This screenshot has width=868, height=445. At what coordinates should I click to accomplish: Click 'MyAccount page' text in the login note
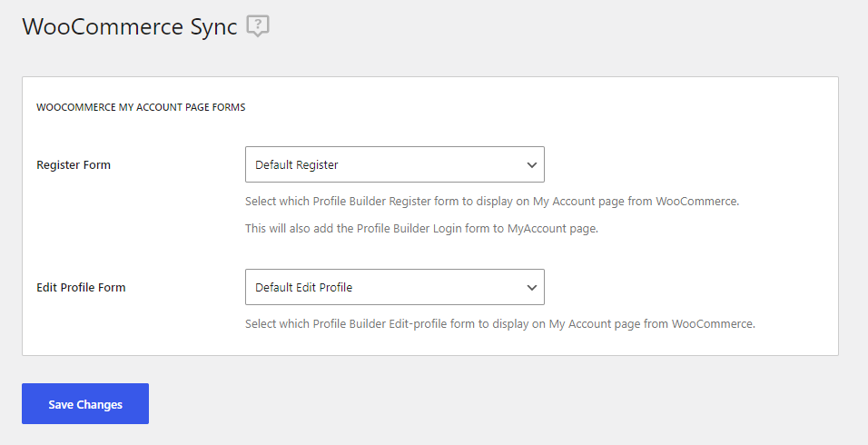[x=552, y=229]
